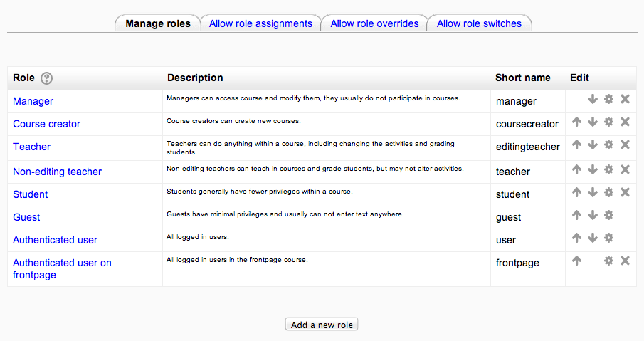Open the Guest role link
Screen dimensions: 644x341
coord(26,217)
